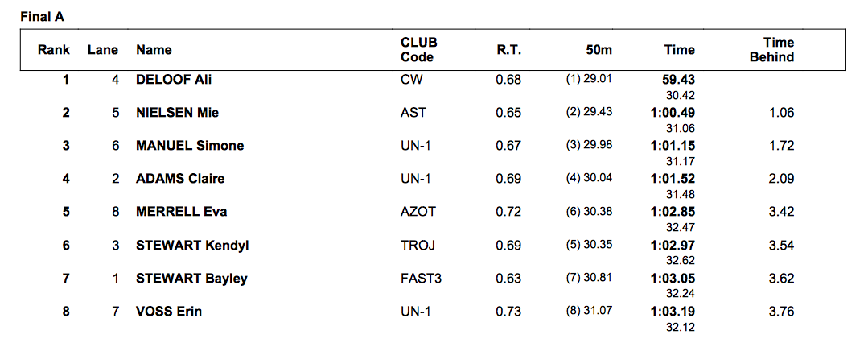This screenshot has width=868, height=343.
Task: Click STEWART Kendyl's name
Action: [x=192, y=245]
